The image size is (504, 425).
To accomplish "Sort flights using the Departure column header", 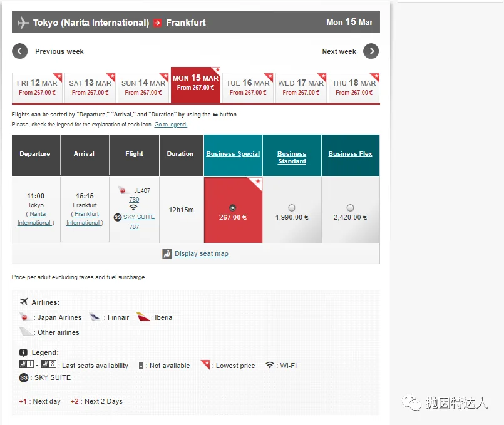I will [x=36, y=154].
